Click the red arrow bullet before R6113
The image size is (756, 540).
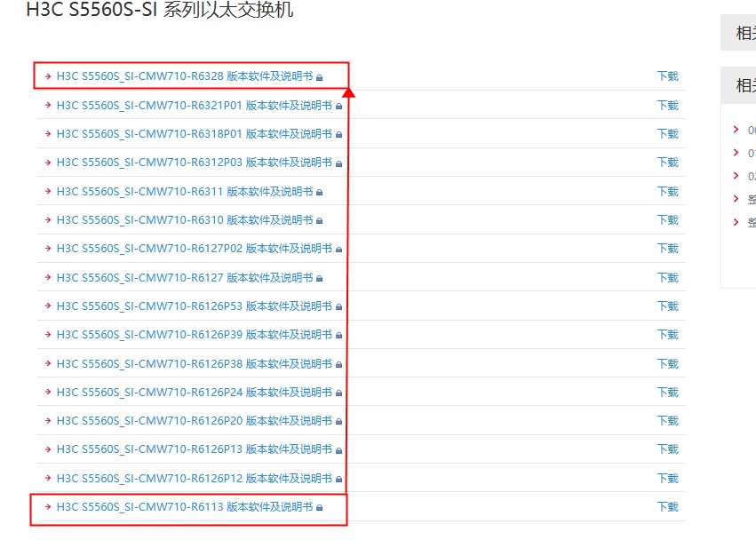coord(48,507)
